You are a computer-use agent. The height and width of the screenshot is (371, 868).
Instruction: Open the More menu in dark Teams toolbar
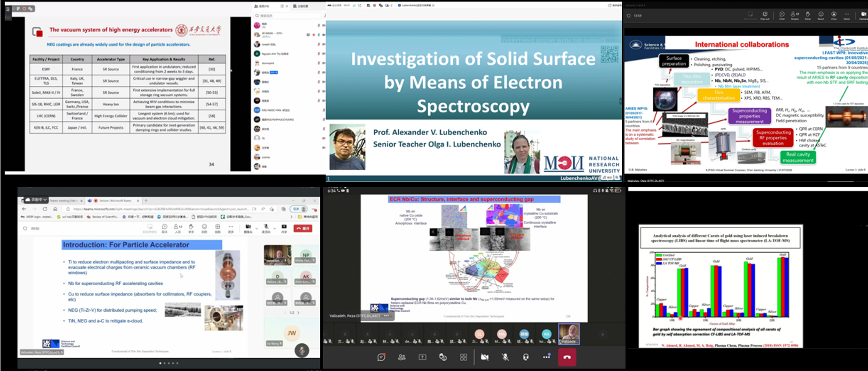click(846, 15)
